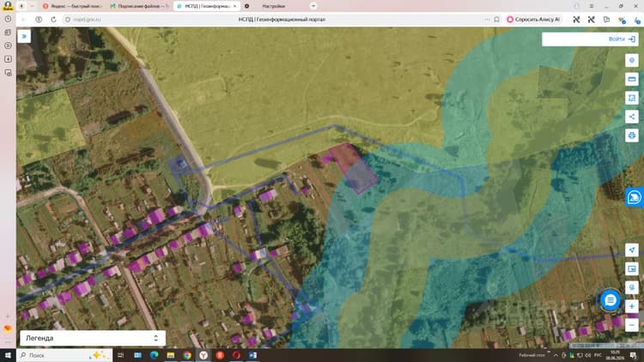Share the map via share icon
Screen dimensions: 644x362
tap(632, 117)
